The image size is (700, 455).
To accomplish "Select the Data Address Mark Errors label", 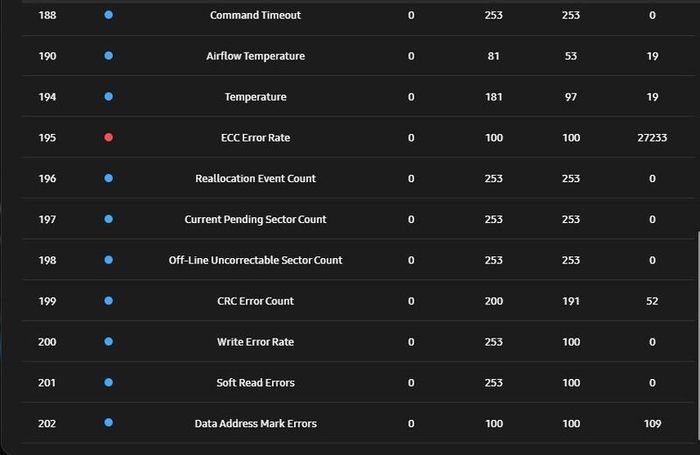I will click(255, 423).
